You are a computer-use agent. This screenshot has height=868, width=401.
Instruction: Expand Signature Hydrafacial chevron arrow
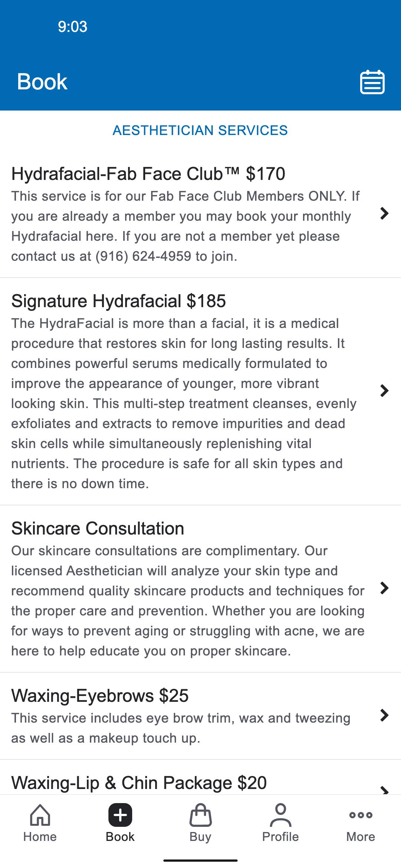[384, 391]
